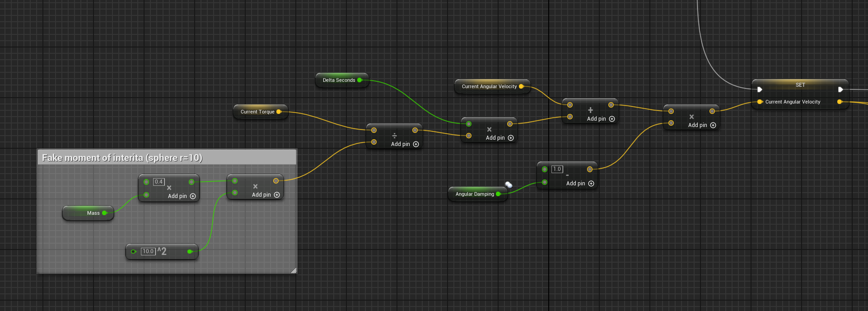Add pin to the 0.4 multiply node

click(182, 196)
